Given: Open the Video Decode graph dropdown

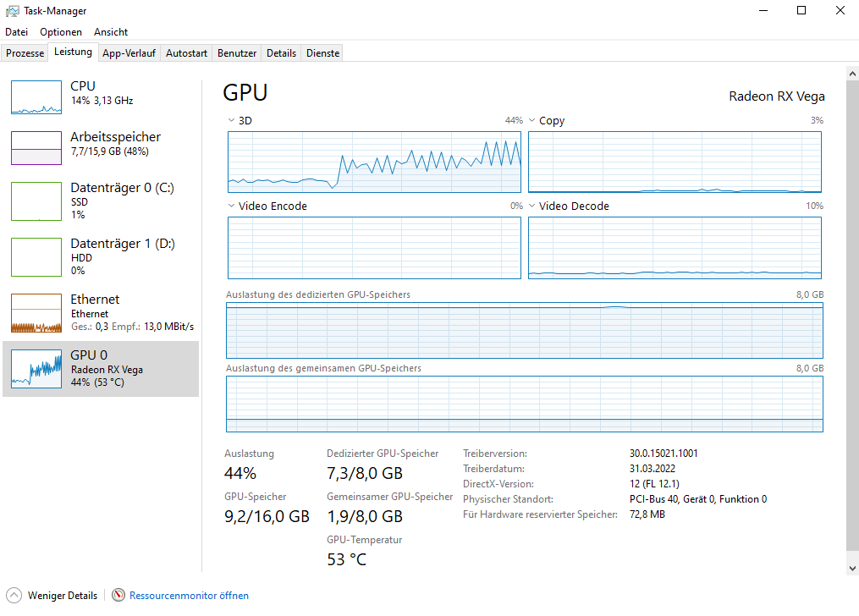Looking at the screenshot, I should pos(532,206).
